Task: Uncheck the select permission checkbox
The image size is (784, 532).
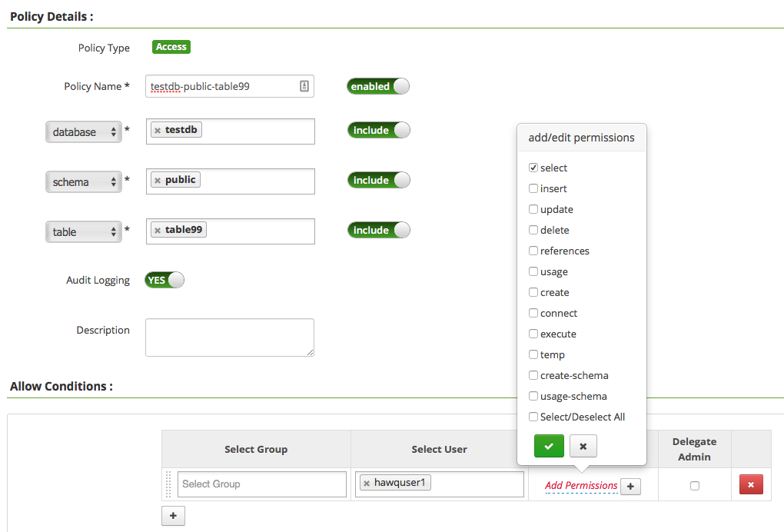Action: tap(533, 168)
